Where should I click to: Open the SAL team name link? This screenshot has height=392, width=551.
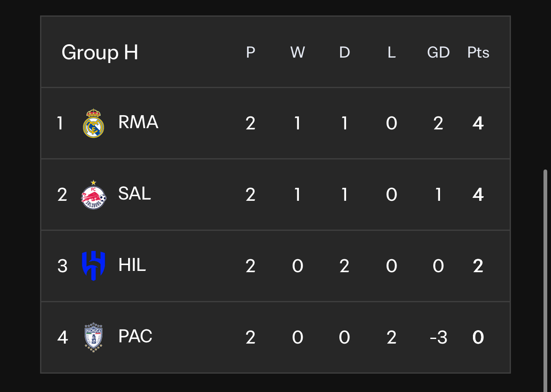click(x=134, y=194)
